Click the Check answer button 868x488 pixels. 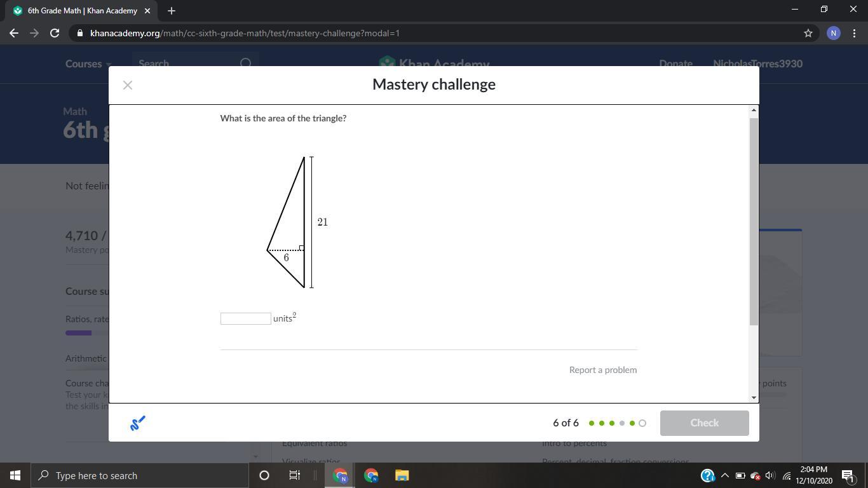coord(704,423)
